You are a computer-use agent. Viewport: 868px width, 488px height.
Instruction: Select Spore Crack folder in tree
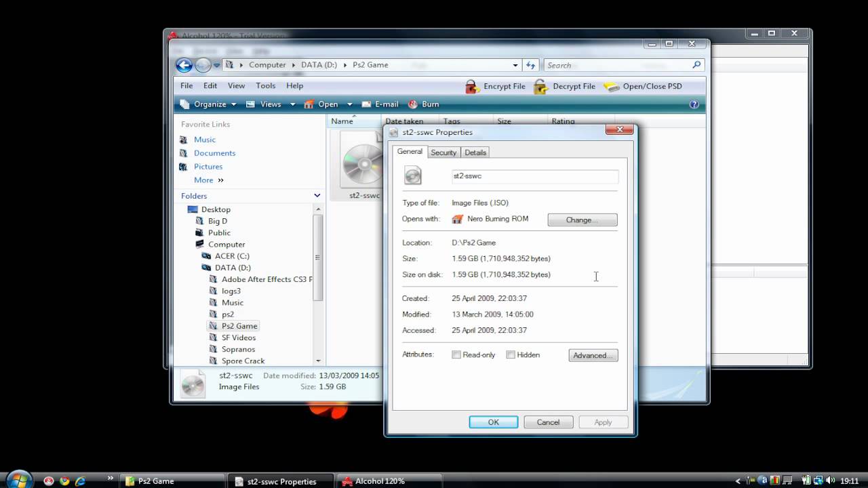pyautogui.click(x=243, y=361)
